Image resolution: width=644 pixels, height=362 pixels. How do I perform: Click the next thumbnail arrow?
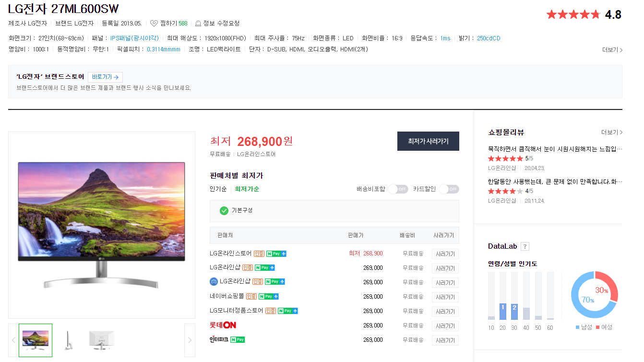190,340
